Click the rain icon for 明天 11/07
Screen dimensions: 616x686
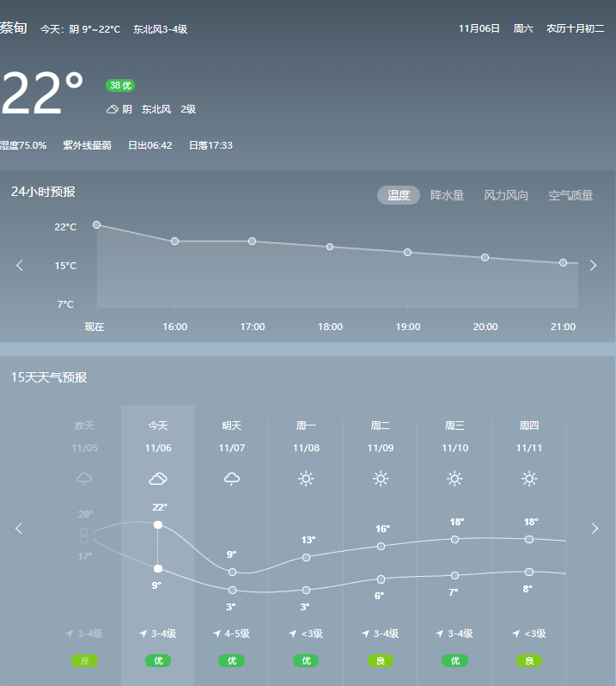coord(232,479)
